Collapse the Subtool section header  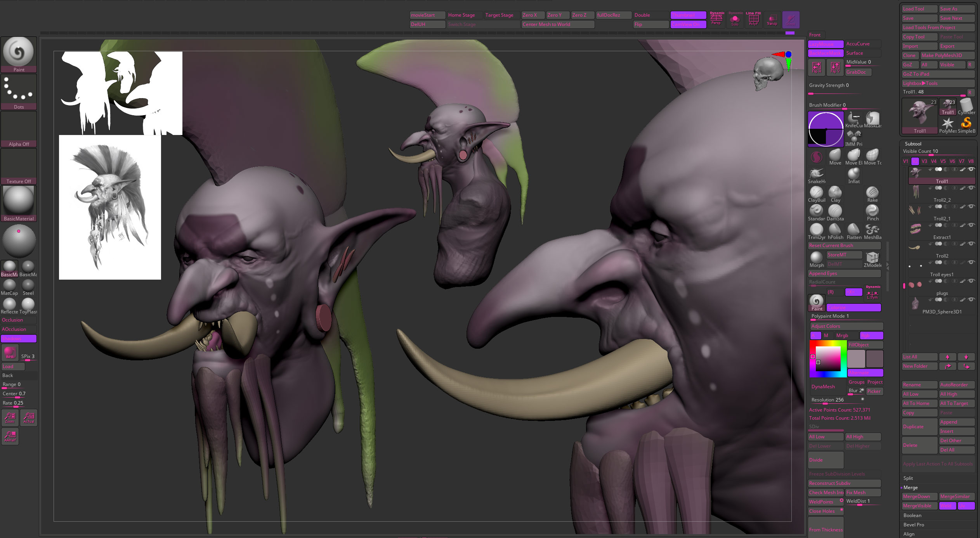coord(913,144)
